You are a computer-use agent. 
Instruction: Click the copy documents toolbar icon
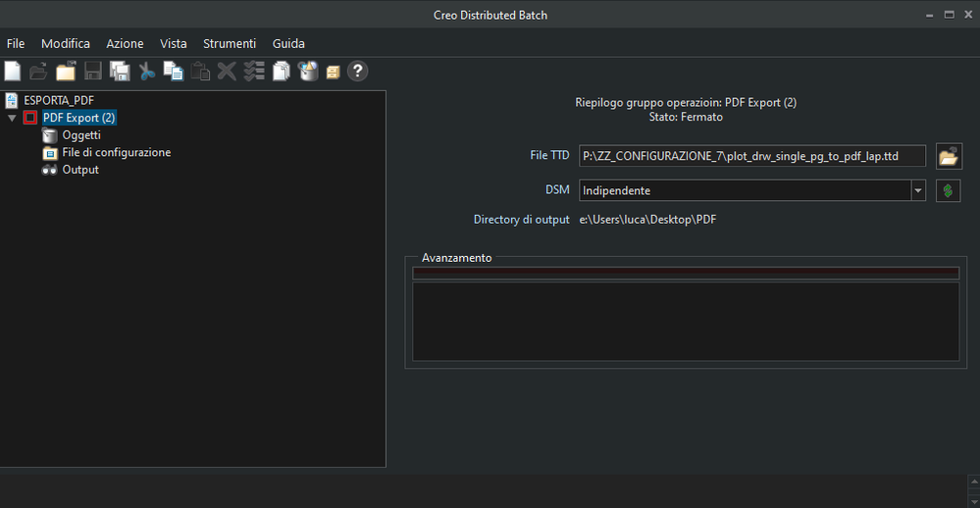173,72
